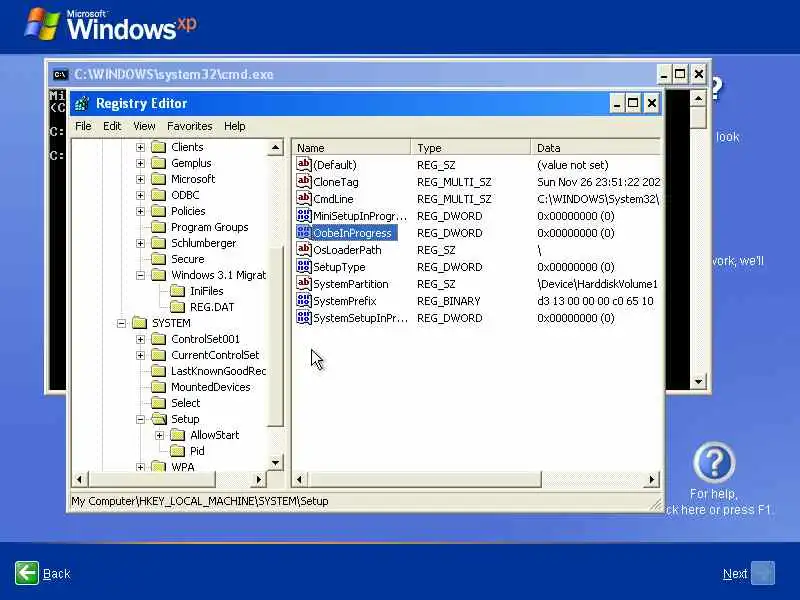This screenshot has height=600, width=800.
Task: Click the green Back arrow icon
Action: pyautogui.click(x=27, y=573)
